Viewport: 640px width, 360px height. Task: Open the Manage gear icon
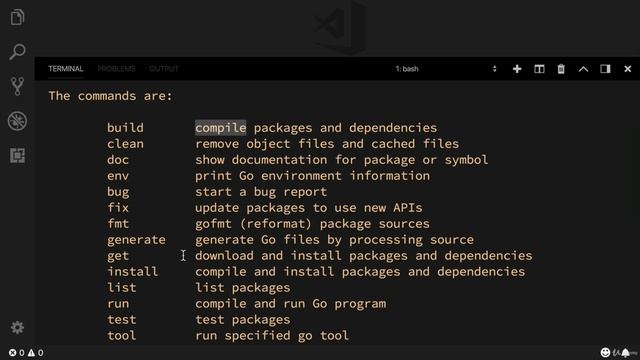pyautogui.click(x=17, y=327)
